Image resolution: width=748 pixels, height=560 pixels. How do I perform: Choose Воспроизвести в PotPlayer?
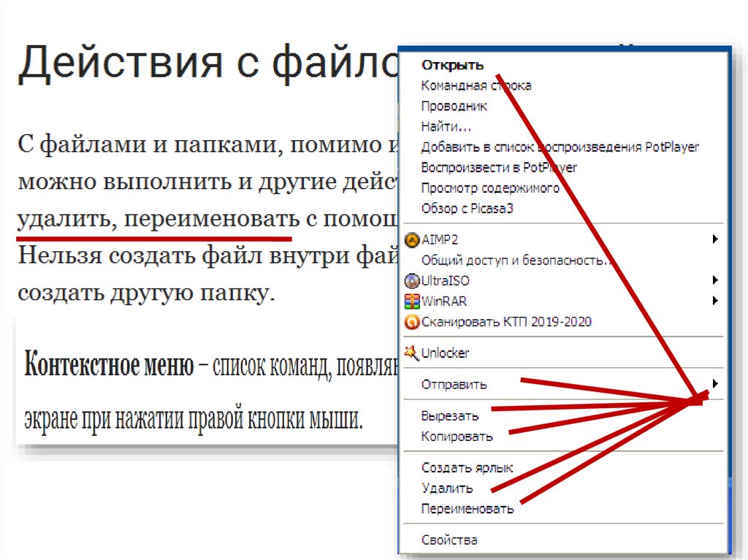[x=499, y=167]
